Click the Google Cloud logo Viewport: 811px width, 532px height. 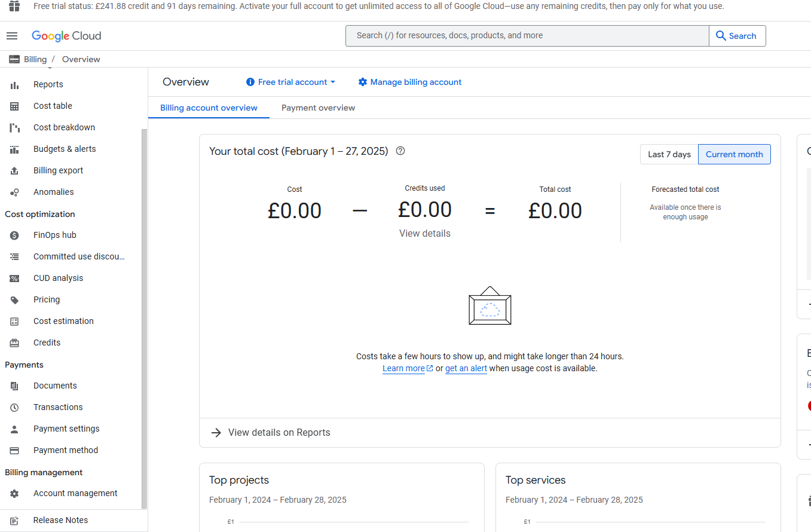[x=66, y=36]
